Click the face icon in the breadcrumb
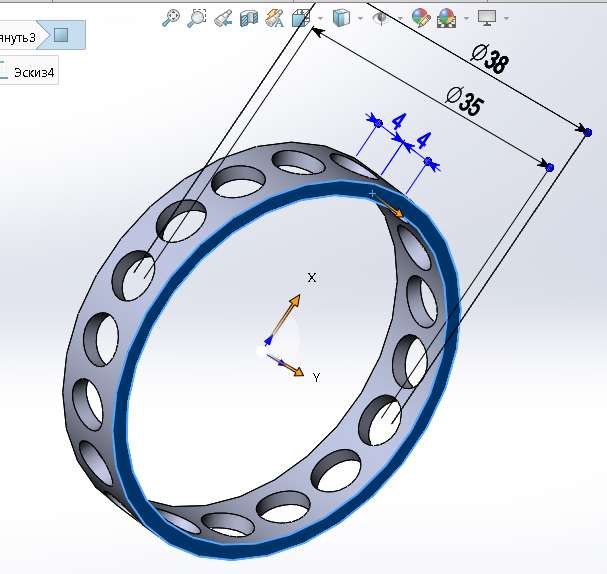 61,35
